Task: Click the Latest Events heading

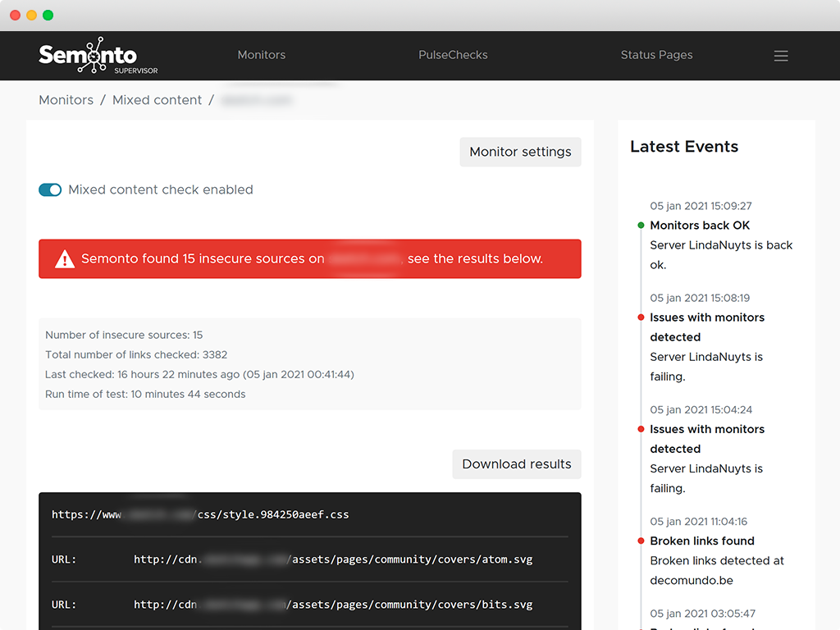Action: (684, 147)
